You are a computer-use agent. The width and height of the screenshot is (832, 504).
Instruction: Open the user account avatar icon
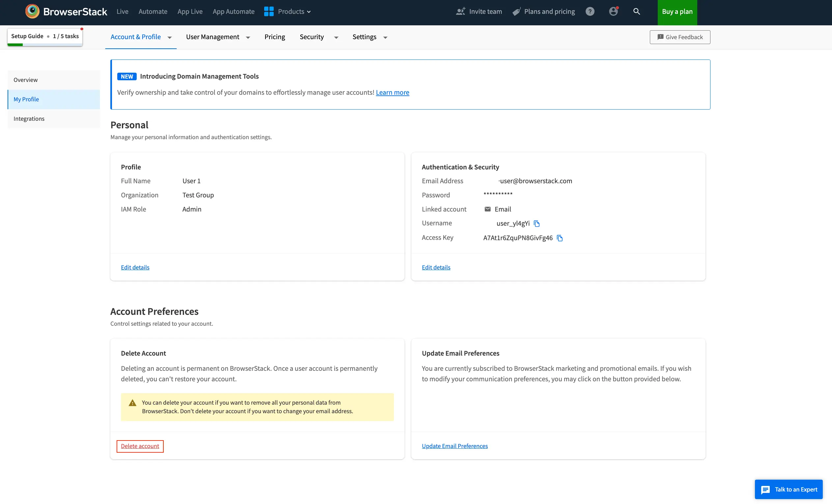click(x=613, y=12)
